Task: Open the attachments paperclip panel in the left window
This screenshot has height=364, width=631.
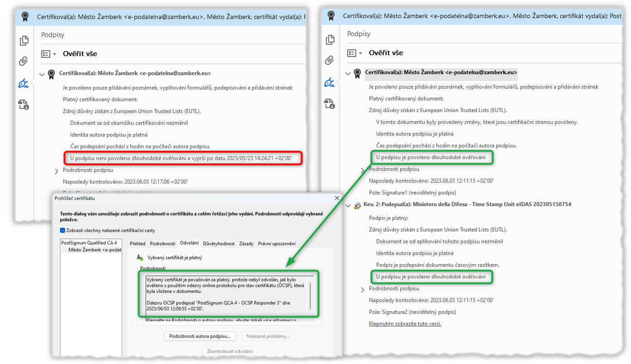Action: pyautogui.click(x=24, y=61)
